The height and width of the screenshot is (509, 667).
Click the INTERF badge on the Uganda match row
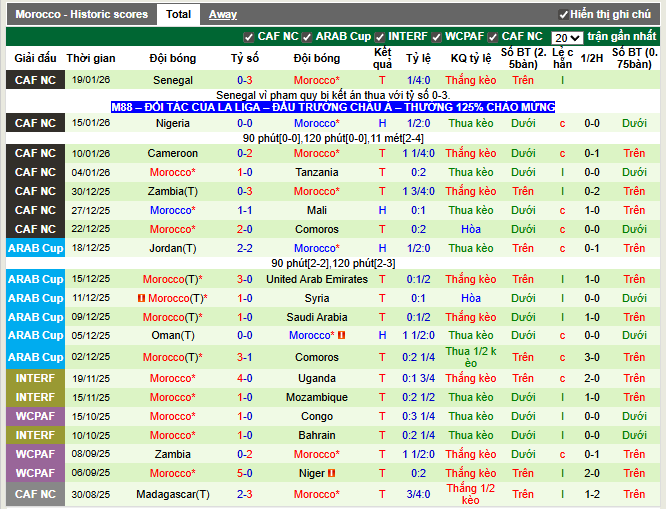tap(35, 379)
